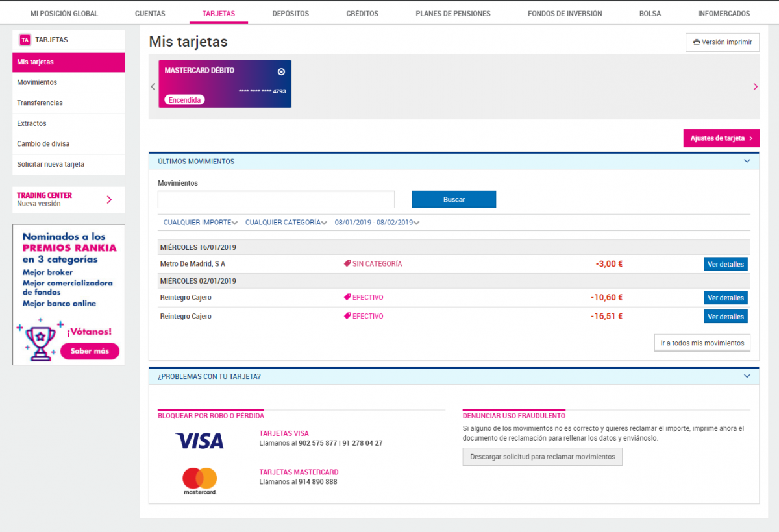The height and width of the screenshot is (532, 779).
Task: Click the printer icon in Versión imprimir
Action: (697, 42)
